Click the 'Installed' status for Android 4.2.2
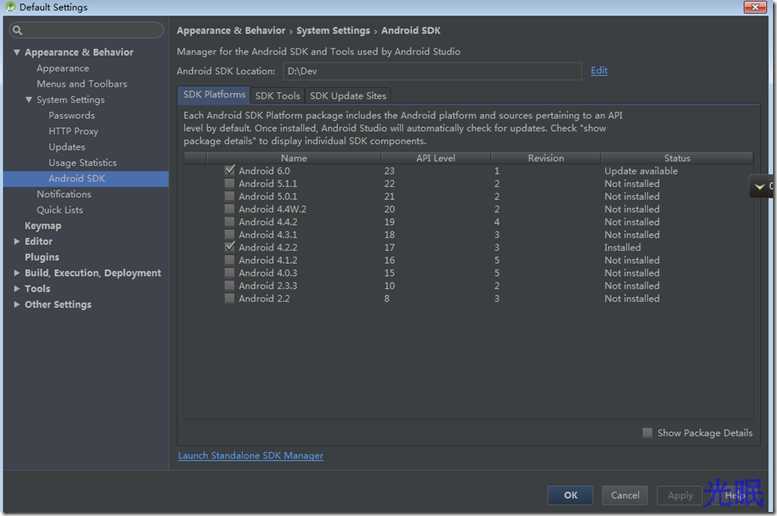777x516 pixels. click(x=622, y=247)
